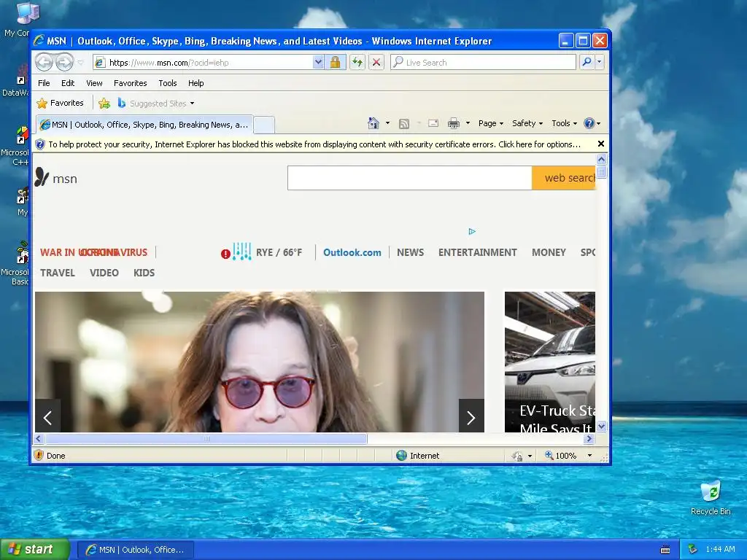Show next slide with right arrow

coord(471,418)
